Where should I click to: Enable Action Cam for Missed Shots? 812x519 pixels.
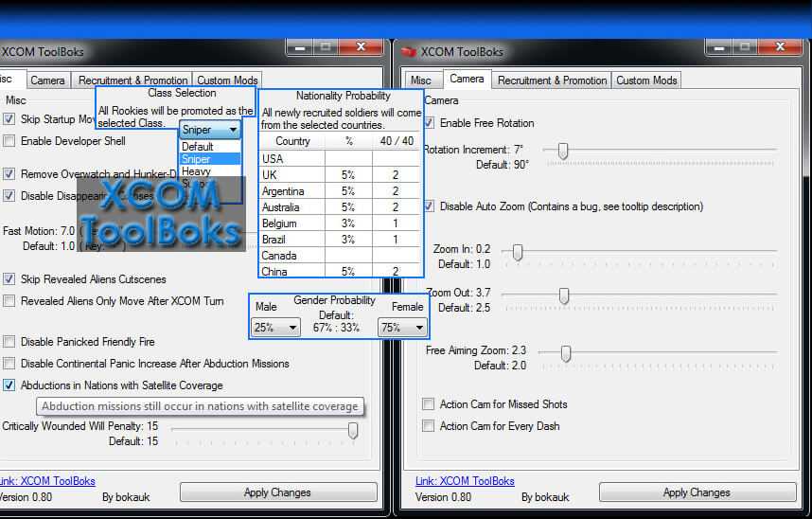tap(429, 404)
